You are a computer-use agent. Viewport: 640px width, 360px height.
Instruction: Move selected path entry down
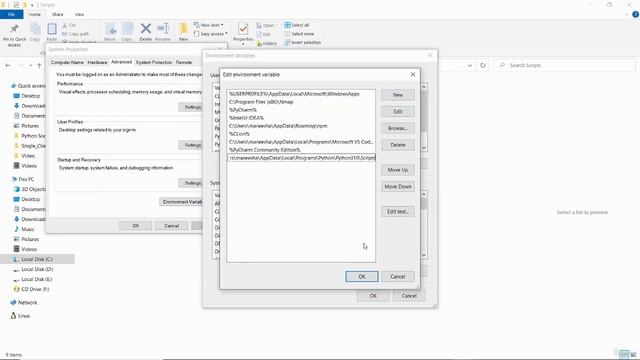[x=398, y=187]
